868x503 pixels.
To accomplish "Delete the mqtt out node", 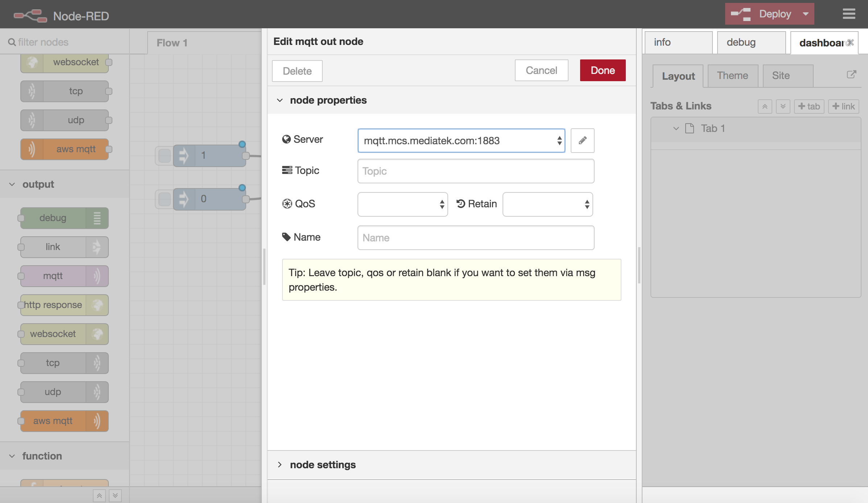I will point(297,71).
